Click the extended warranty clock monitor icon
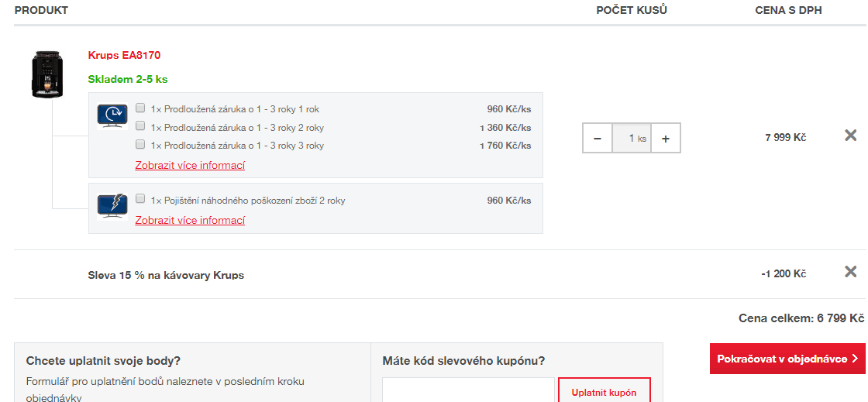Viewport: 868px width, 402px height. tap(112, 117)
